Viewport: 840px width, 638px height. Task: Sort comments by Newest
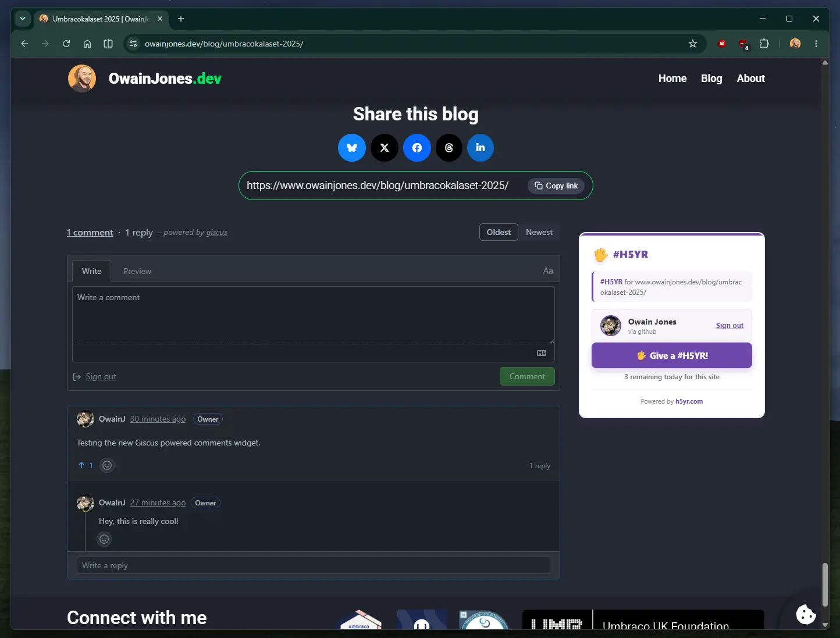click(539, 232)
